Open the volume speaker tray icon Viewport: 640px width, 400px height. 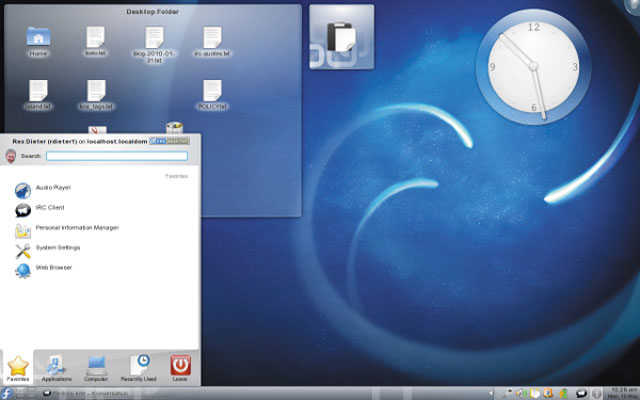click(521, 393)
